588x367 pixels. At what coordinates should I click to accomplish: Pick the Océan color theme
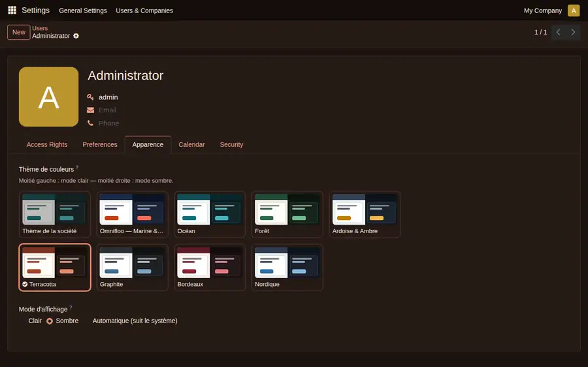coord(210,214)
